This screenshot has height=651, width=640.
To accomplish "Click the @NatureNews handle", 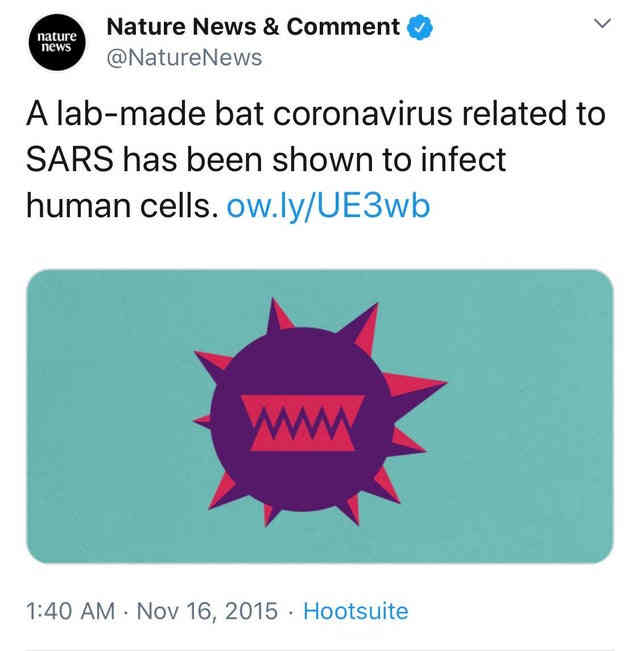I will point(184,58).
